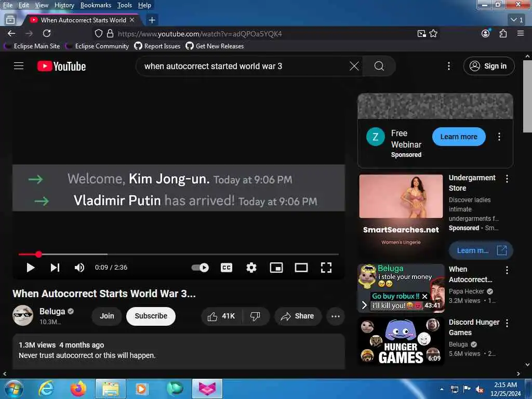532x399 pixels.
Task: Dislike the video
Action: pos(256,316)
